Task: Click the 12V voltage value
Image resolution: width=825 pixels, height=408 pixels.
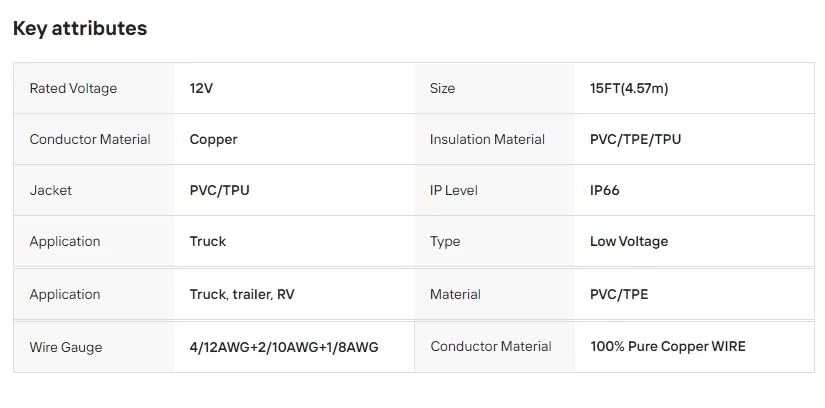Action: pyautogui.click(x=201, y=88)
